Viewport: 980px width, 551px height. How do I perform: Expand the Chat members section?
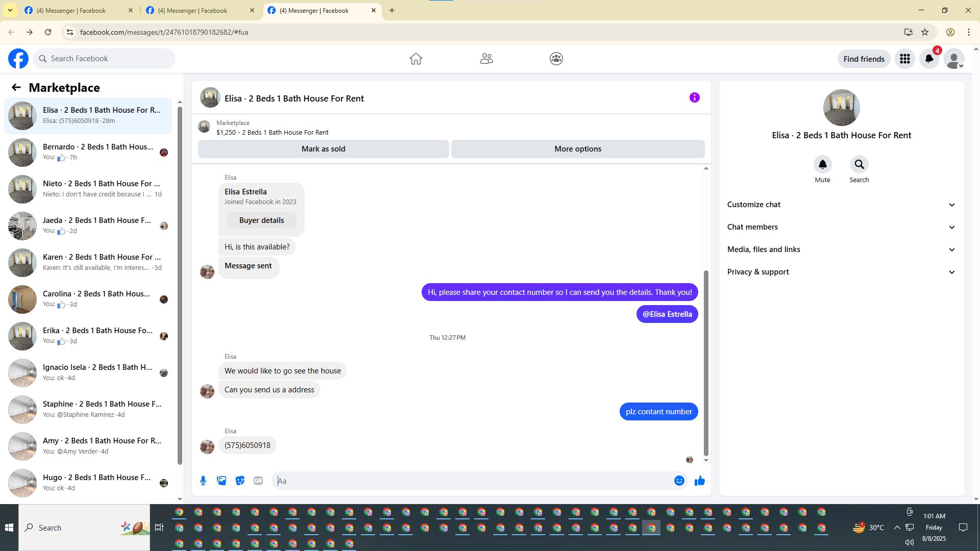(x=841, y=227)
